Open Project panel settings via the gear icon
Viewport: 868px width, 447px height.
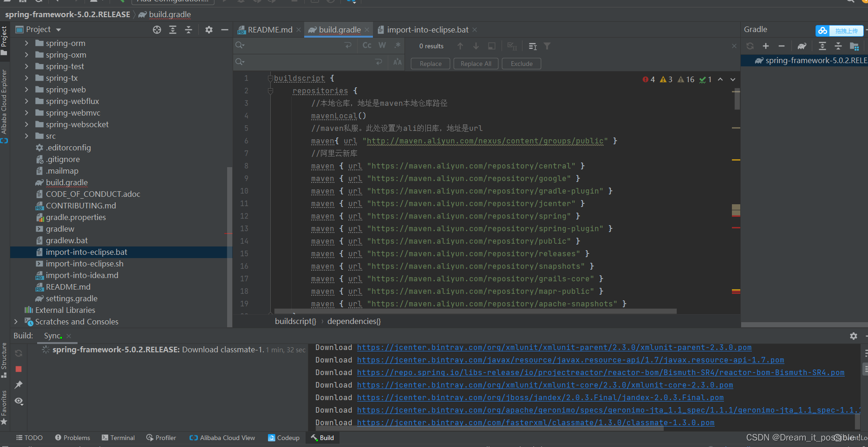click(209, 29)
